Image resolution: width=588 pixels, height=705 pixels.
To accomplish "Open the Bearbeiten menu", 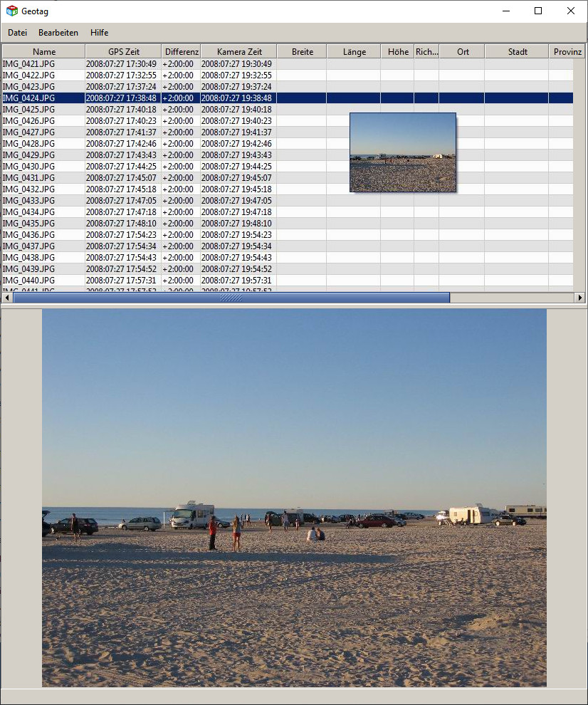I will (58, 33).
